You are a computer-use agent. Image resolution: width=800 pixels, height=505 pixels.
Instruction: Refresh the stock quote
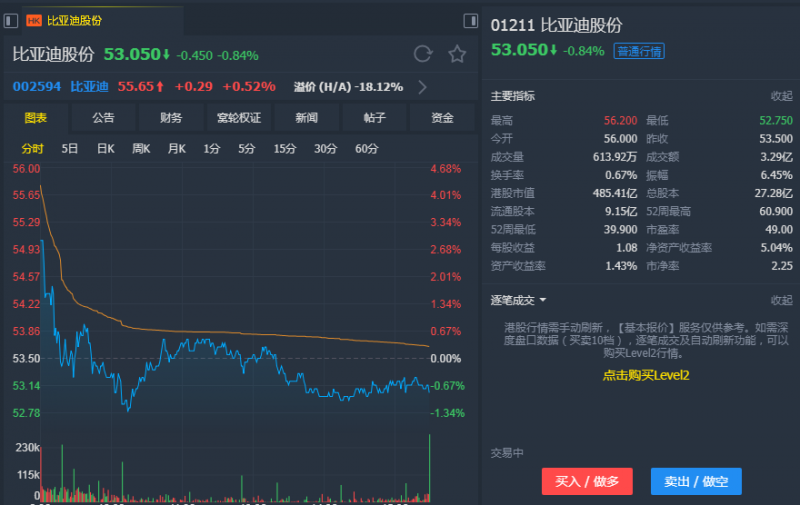pos(423,54)
